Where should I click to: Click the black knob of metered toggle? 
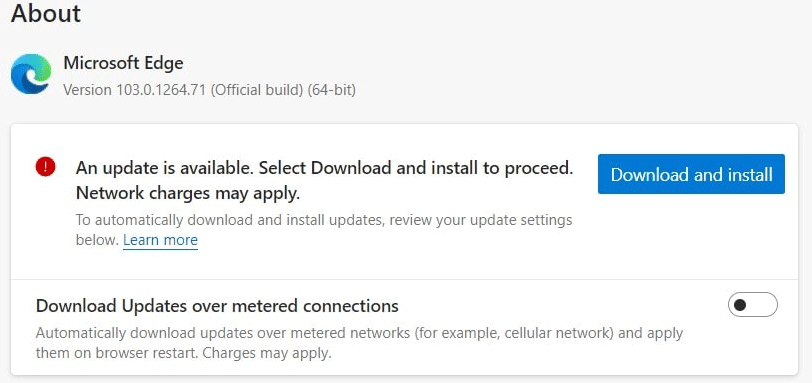pyautogui.click(x=740, y=305)
